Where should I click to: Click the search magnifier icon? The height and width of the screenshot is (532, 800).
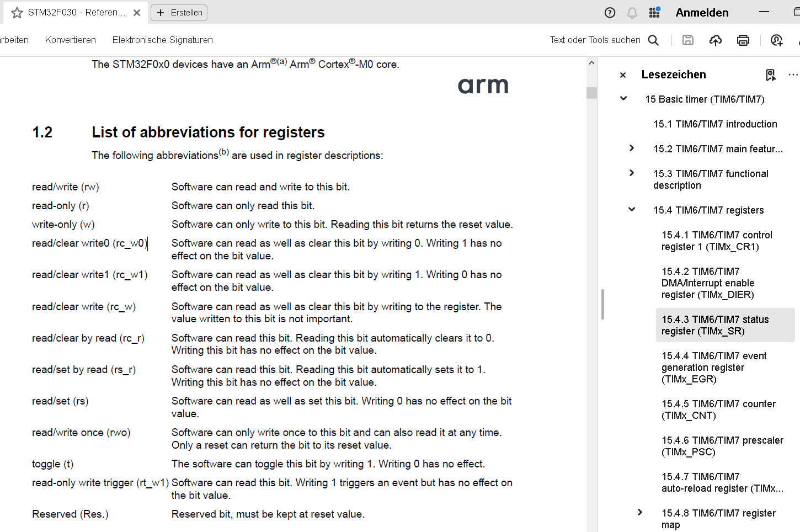click(x=653, y=40)
